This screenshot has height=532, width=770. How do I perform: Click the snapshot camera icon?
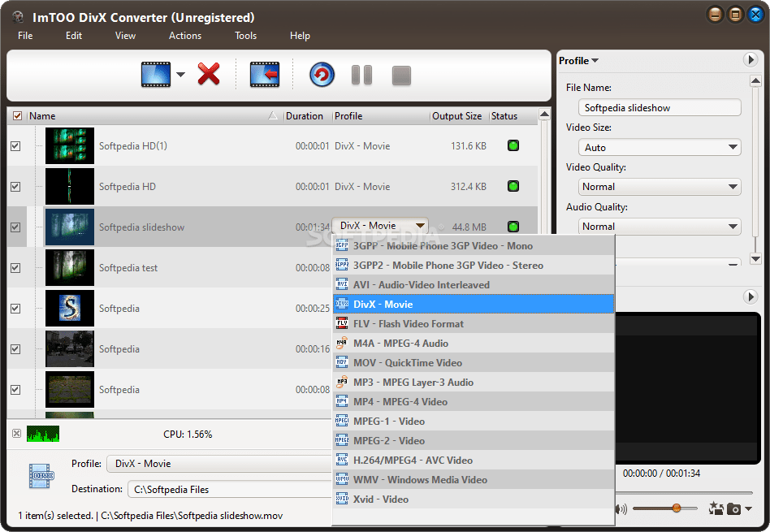733,509
